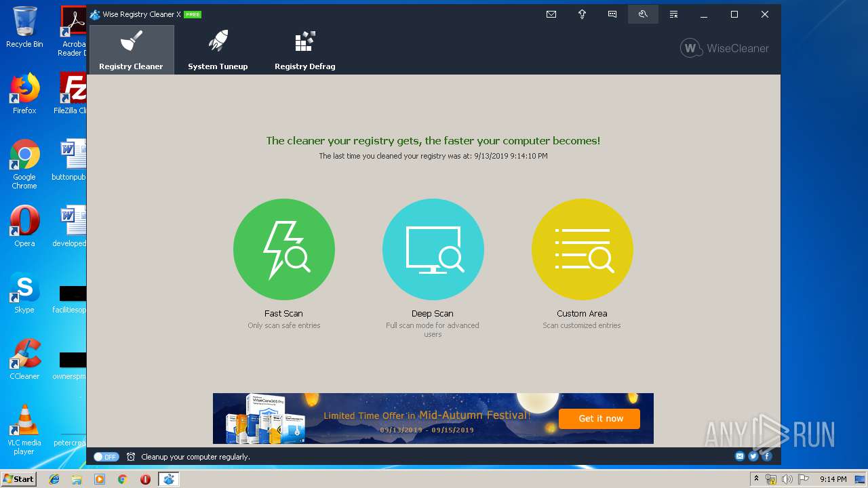Image resolution: width=868 pixels, height=488 pixels.
Task: Select the Opera desktop shortcut
Action: (x=24, y=226)
